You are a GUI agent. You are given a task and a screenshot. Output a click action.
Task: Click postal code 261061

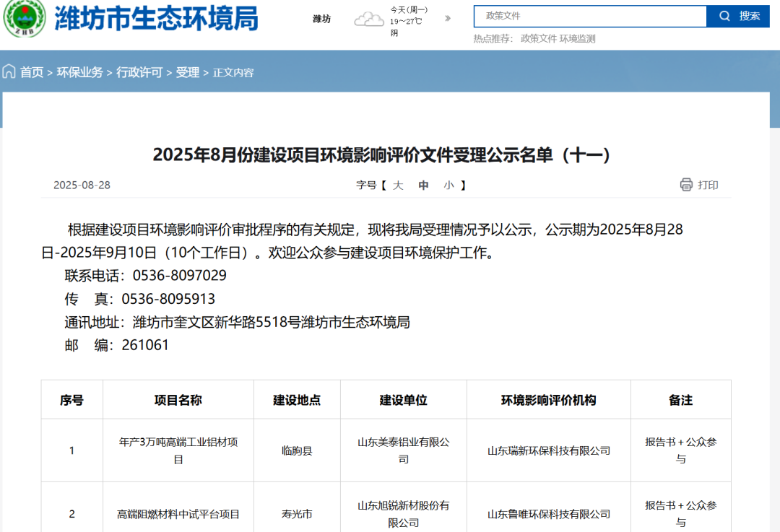[x=145, y=345]
